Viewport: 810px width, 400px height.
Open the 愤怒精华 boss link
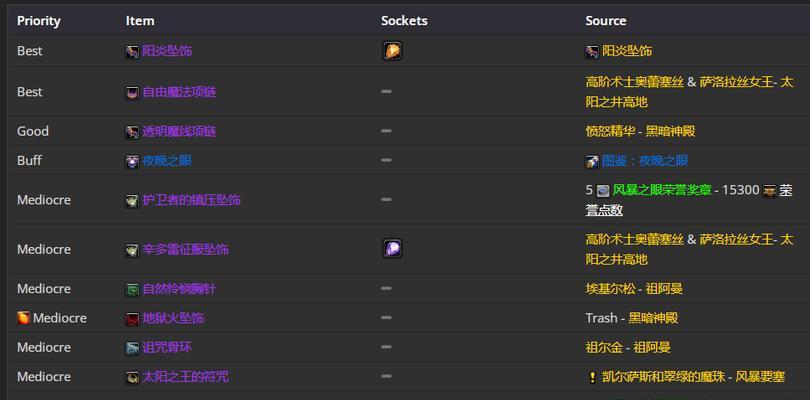pos(610,131)
